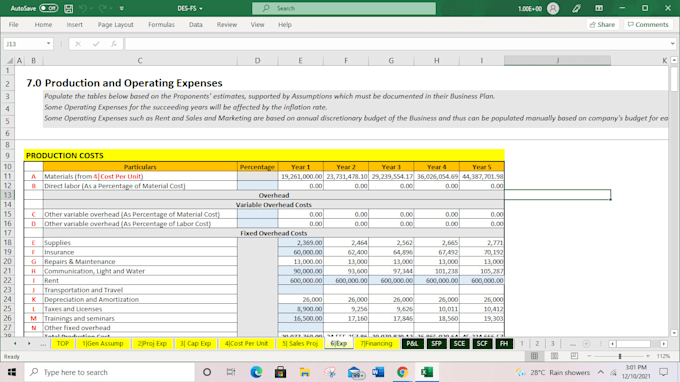Adjust the zoom slider handle
The height and width of the screenshot is (382, 680).
click(620, 356)
